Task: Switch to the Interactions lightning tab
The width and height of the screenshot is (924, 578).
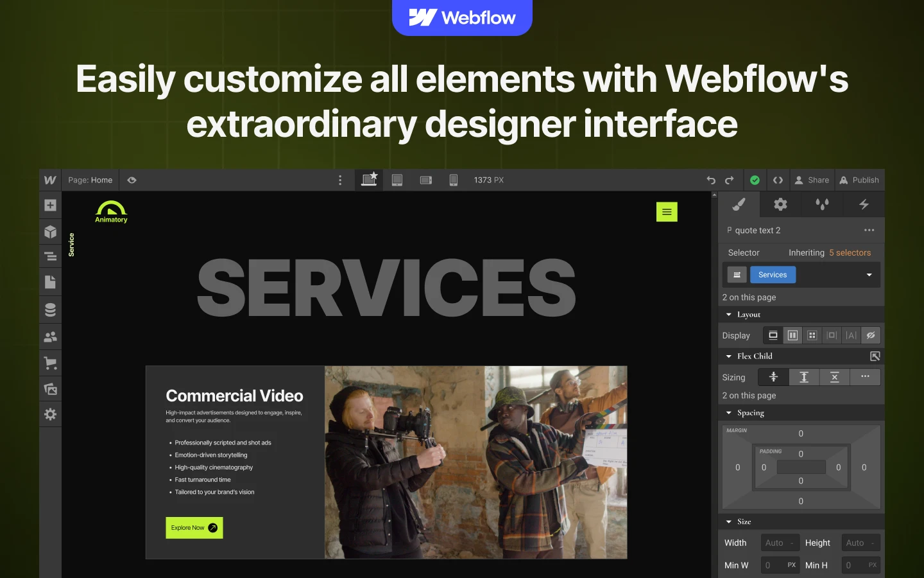Action: click(864, 205)
